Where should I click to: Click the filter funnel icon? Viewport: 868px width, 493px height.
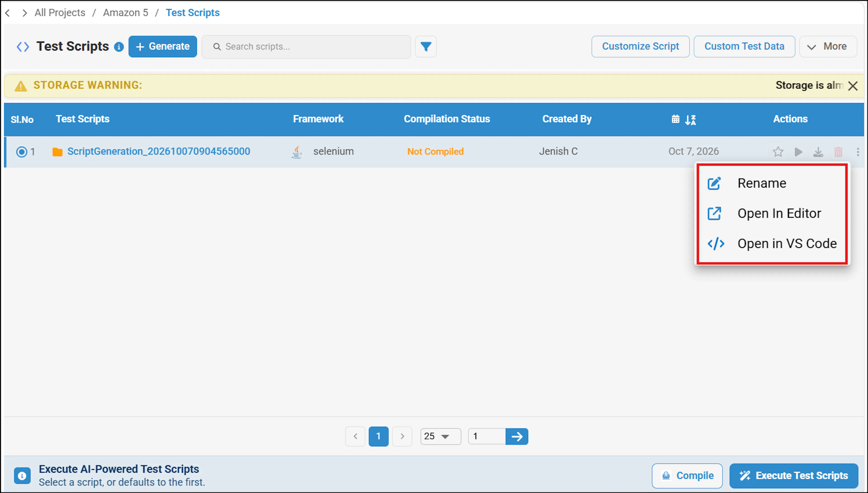click(x=426, y=46)
